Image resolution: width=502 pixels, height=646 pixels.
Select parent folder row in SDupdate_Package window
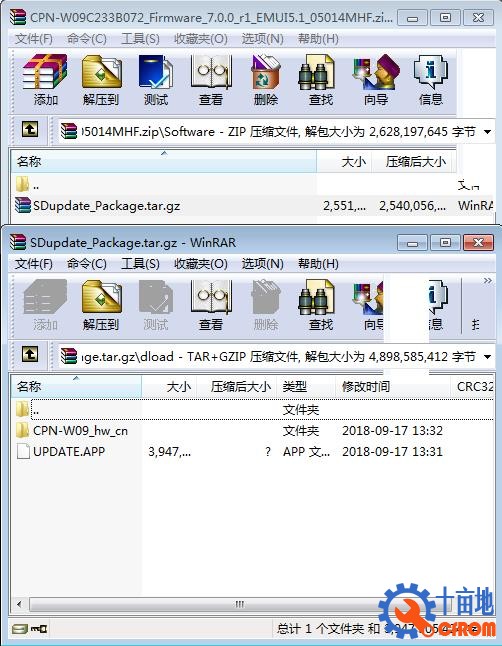[x=252, y=410]
